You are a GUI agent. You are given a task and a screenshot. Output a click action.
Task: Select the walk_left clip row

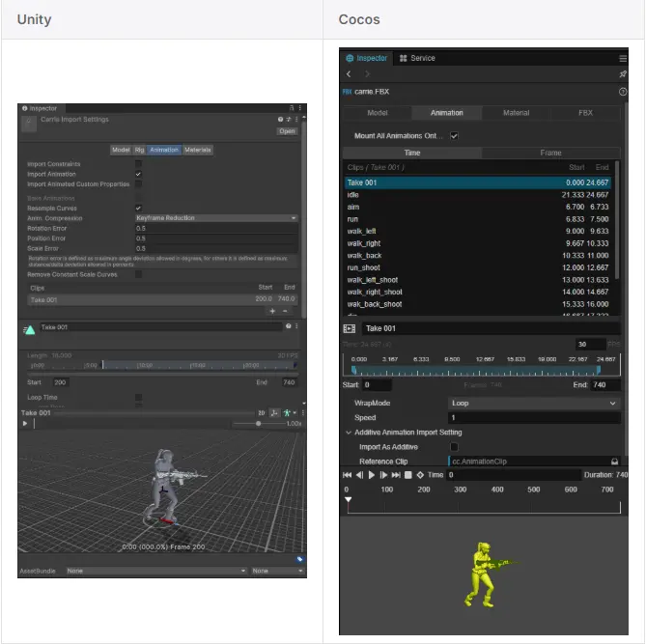point(477,231)
